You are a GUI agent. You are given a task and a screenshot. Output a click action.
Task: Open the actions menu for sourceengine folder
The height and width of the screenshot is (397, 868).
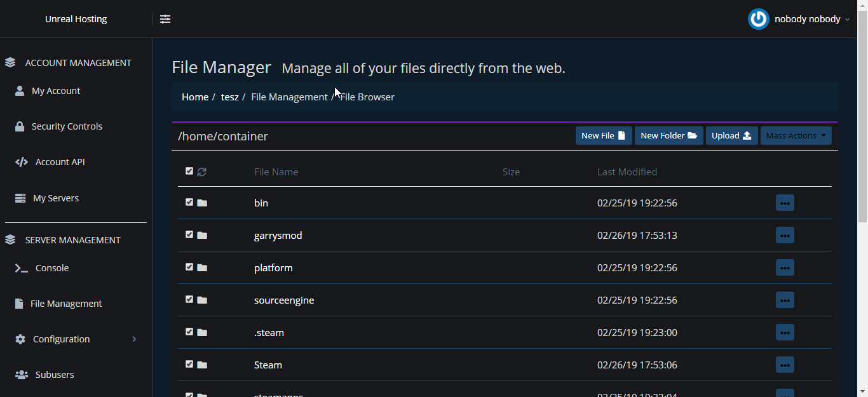(785, 300)
